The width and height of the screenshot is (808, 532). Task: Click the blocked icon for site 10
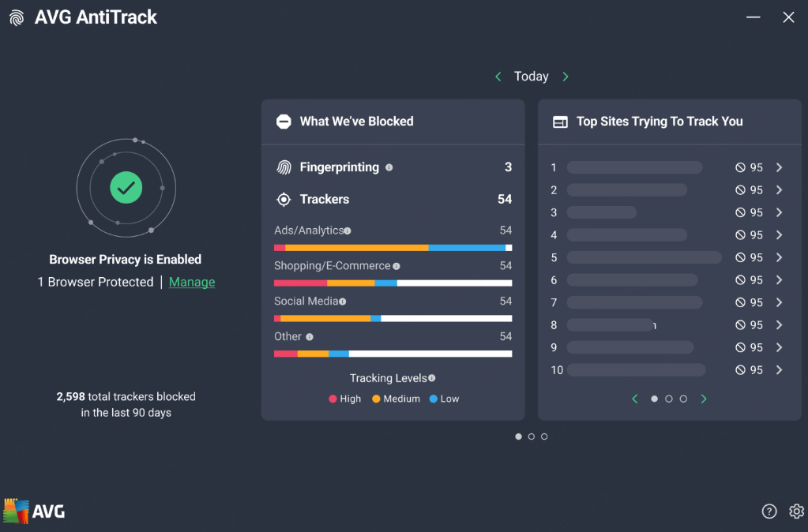click(x=741, y=369)
